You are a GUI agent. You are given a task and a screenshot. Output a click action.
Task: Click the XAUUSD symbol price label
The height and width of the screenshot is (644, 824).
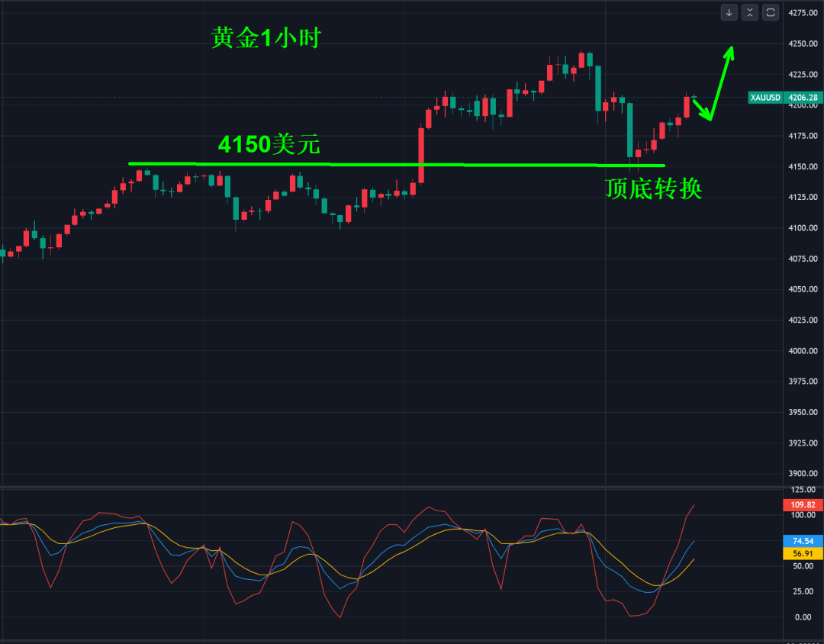tap(765, 98)
